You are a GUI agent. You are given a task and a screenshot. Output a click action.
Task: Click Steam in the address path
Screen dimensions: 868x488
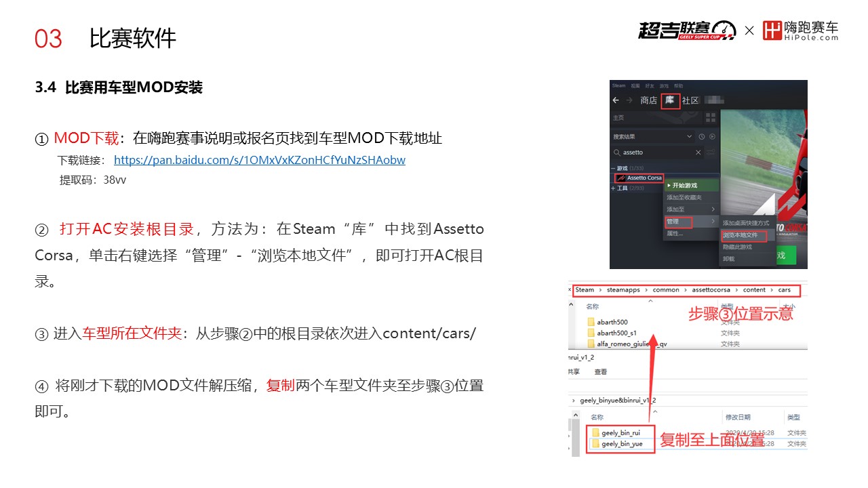point(585,290)
